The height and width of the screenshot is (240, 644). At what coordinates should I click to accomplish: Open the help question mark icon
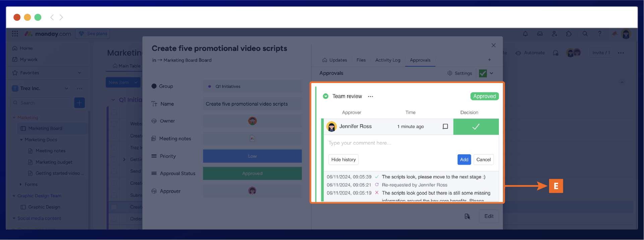pos(600,33)
